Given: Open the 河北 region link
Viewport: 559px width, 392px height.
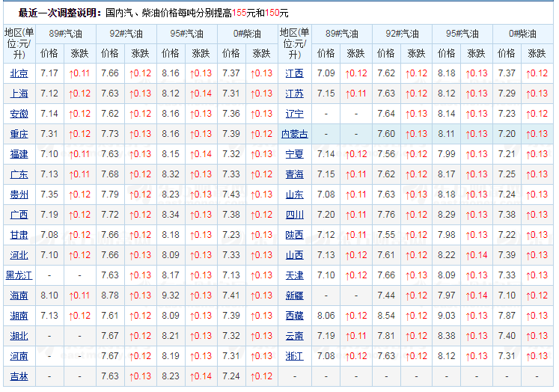Looking at the screenshot, I should click(x=19, y=255).
